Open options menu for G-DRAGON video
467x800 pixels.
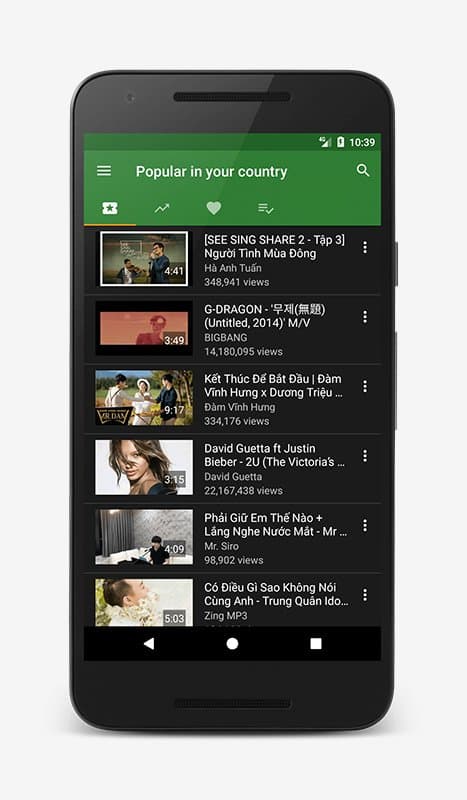(x=365, y=317)
